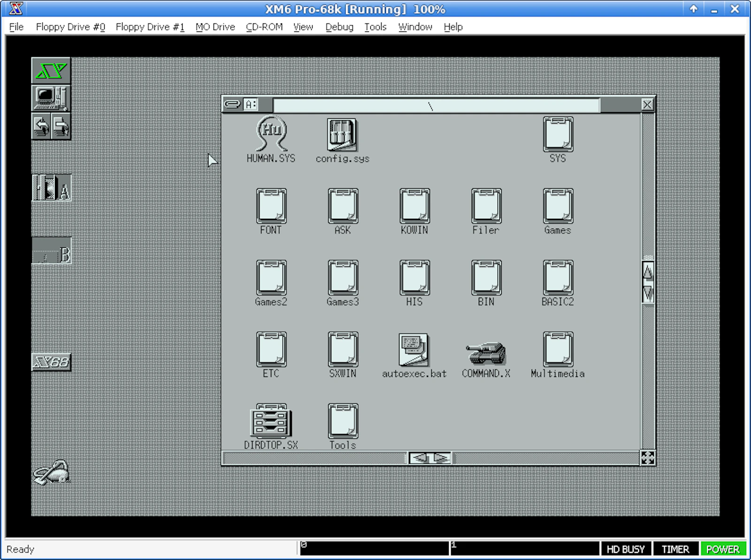The height and width of the screenshot is (560, 751).
Task: Click the computer system icon in sidebar
Action: coord(51,99)
